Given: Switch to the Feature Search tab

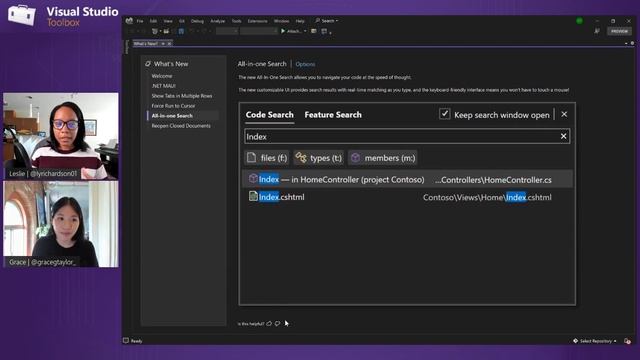Looking at the screenshot, I should point(333,115).
